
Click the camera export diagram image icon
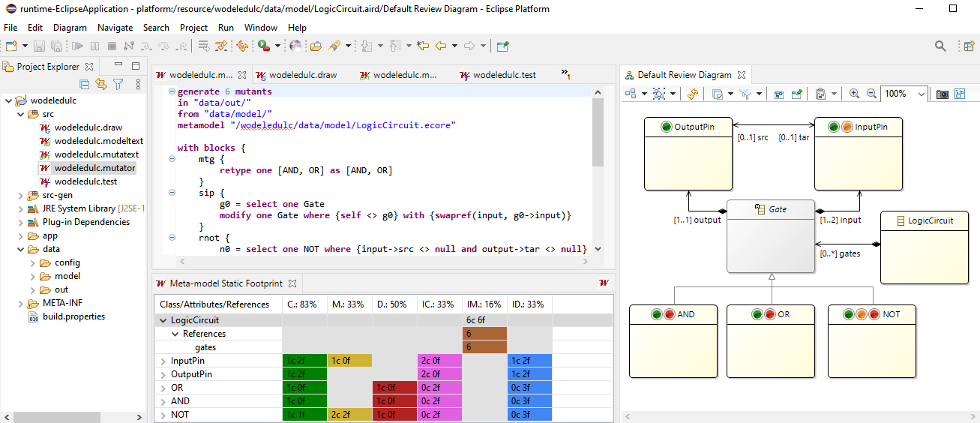943,94
